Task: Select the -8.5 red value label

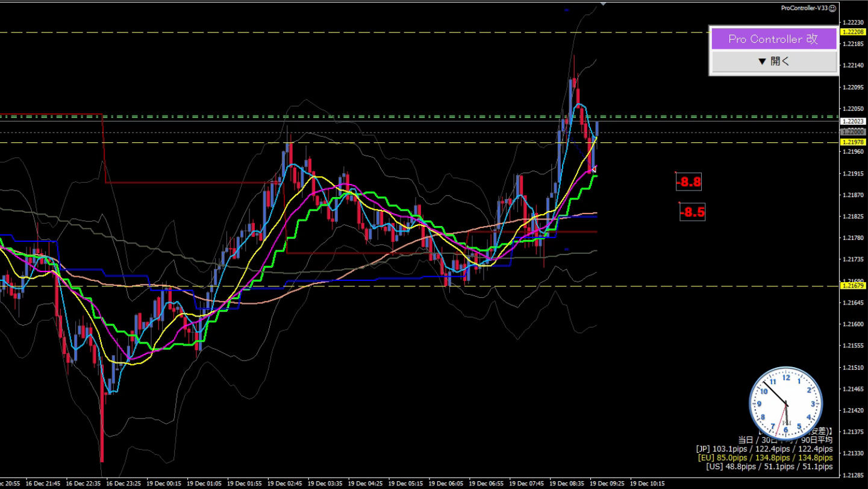Action: click(692, 212)
